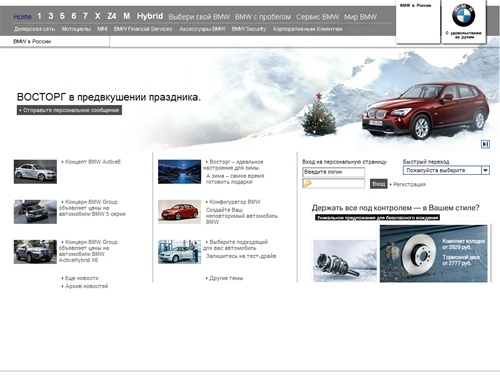Open the ActiveHybrid X6 prices news

[x=88, y=251]
